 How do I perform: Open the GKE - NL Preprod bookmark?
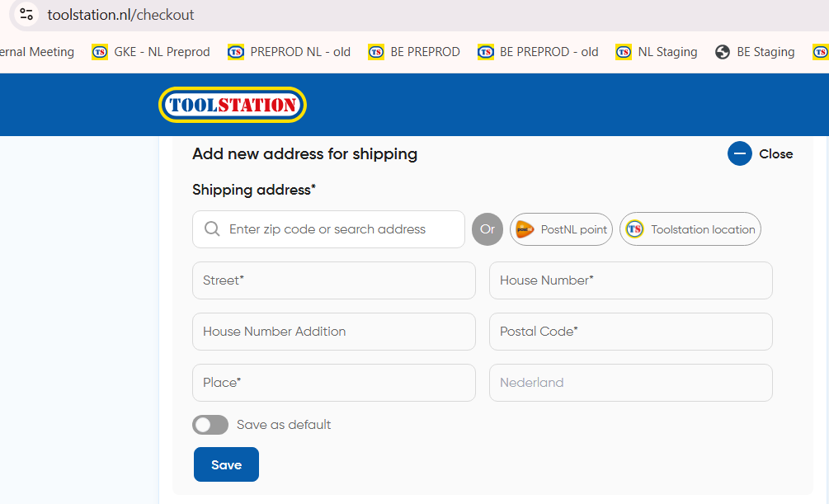pos(152,52)
